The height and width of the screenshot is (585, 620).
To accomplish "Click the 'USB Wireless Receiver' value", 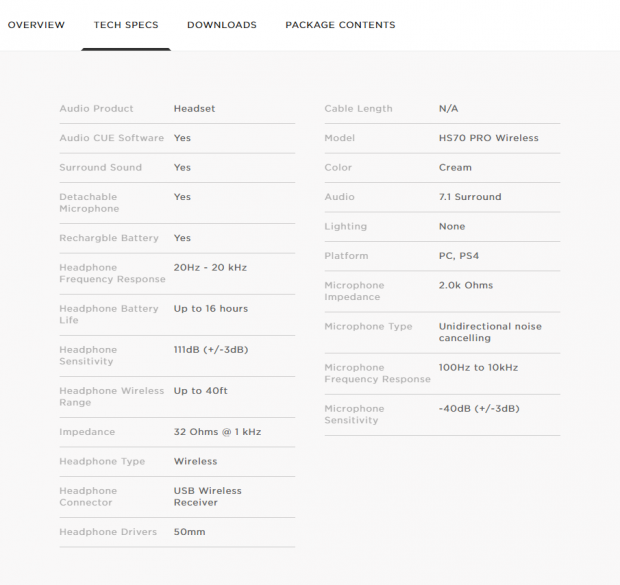I will pyautogui.click(x=208, y=496).
